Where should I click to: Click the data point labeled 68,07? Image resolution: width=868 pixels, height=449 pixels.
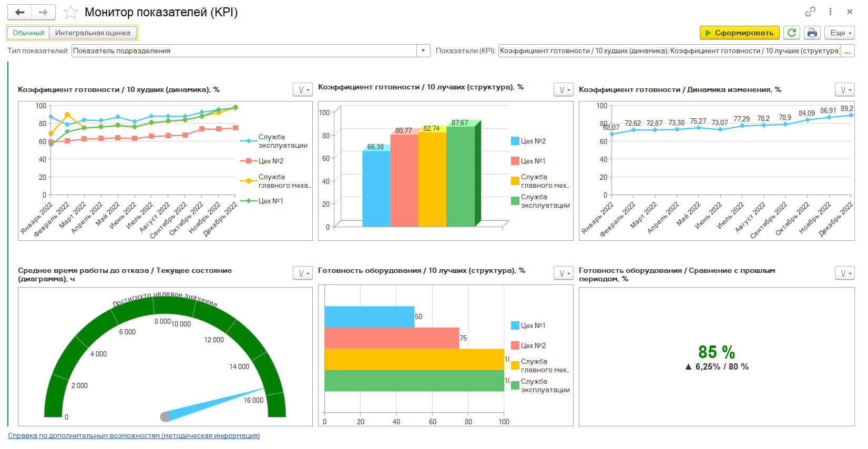coord(611,134)
